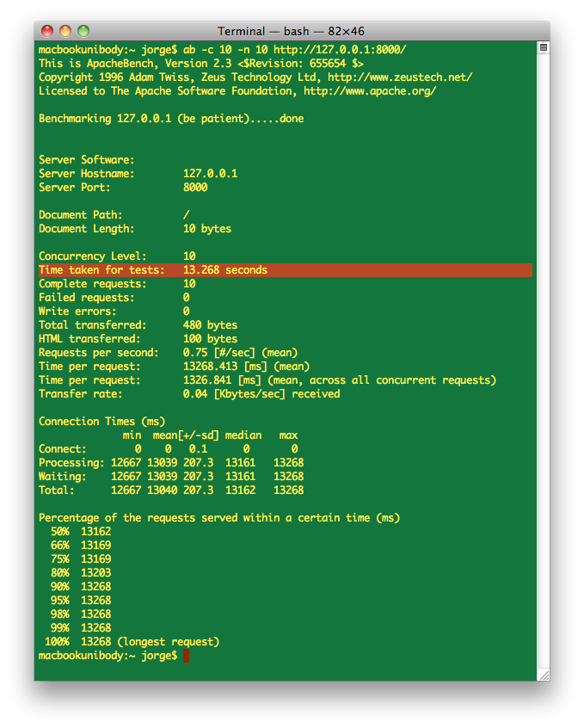Click 'Benchmarking 127.0.0.1 (be patient)' line
584x728 pixels.
click(x=171, y=119)
